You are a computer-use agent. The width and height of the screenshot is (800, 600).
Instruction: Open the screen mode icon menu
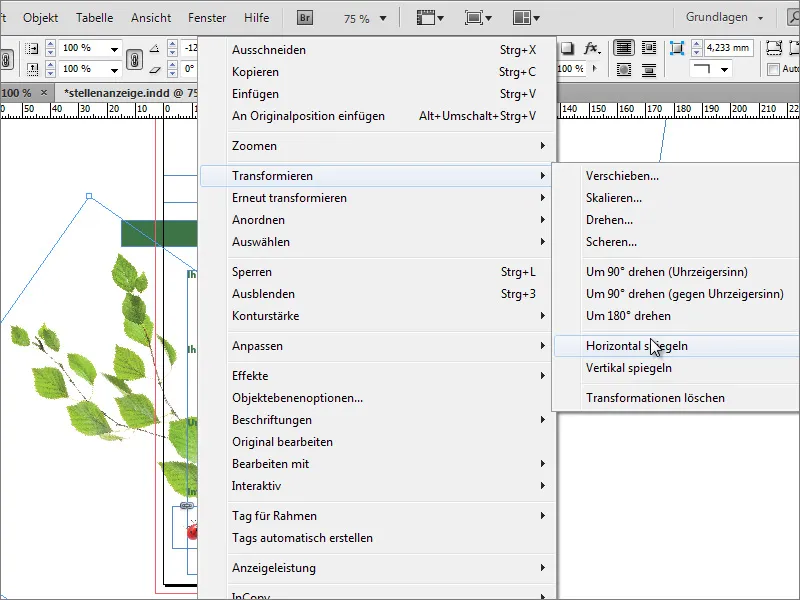(x=478, y=18)
